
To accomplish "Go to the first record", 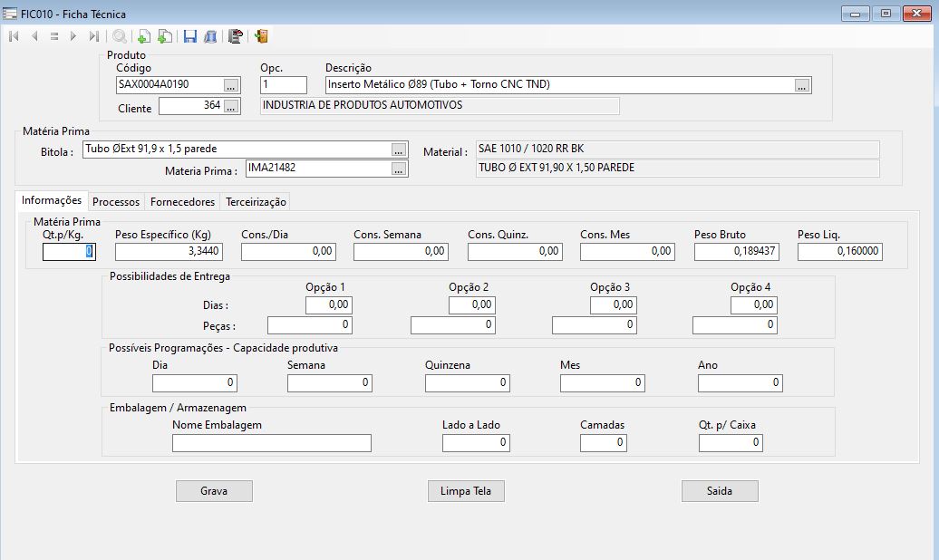I will pos(14,36).
